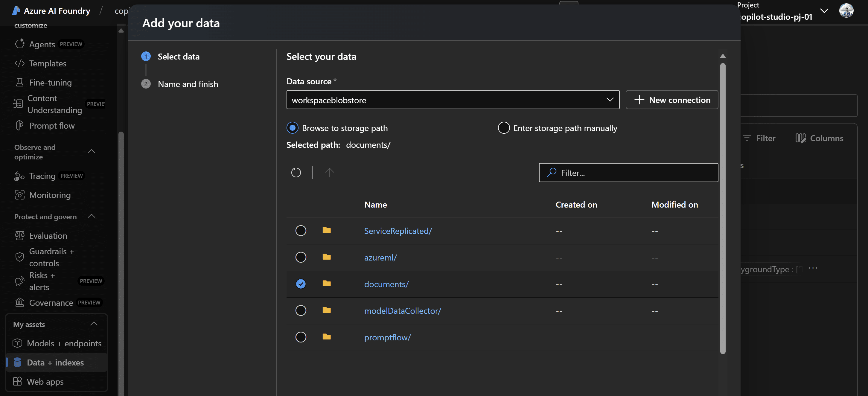Click dialog scroll up arrow
This screenshot has height=396, width=868.
pyautogui.click(x=723, y=56)
